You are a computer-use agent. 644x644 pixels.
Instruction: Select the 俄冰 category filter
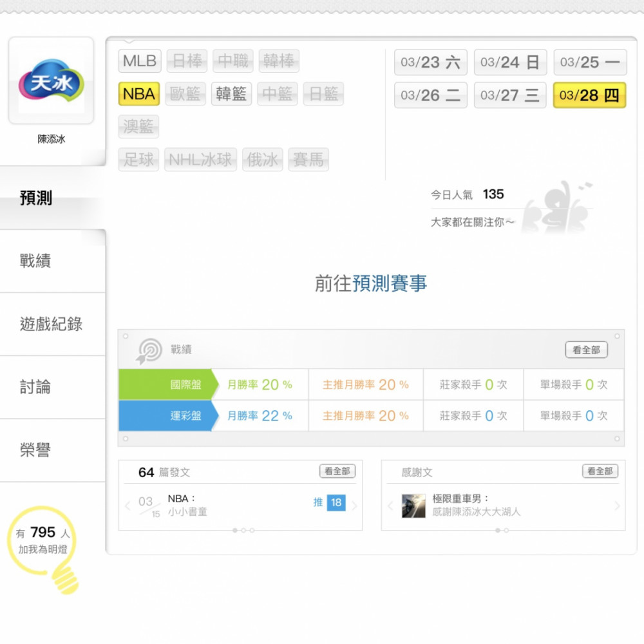coord(263,159)
